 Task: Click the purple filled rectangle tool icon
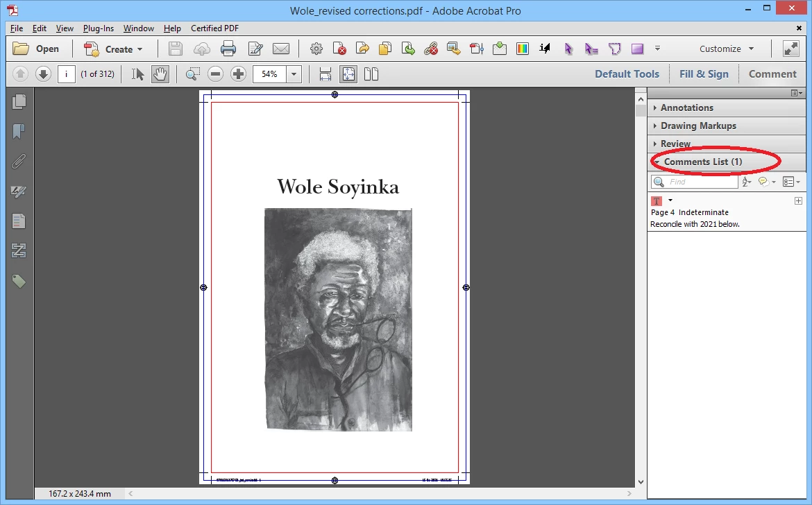click(638, 49)
